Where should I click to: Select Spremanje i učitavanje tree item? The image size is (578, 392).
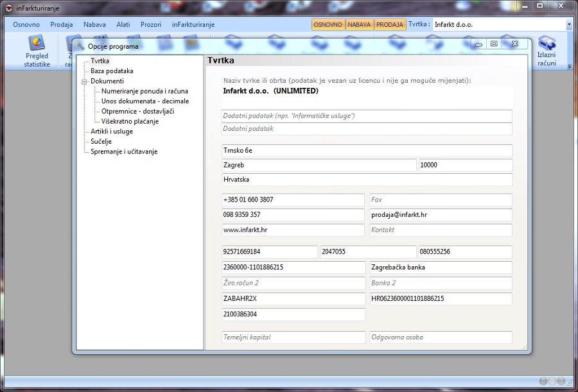click(x=124, y=151)
